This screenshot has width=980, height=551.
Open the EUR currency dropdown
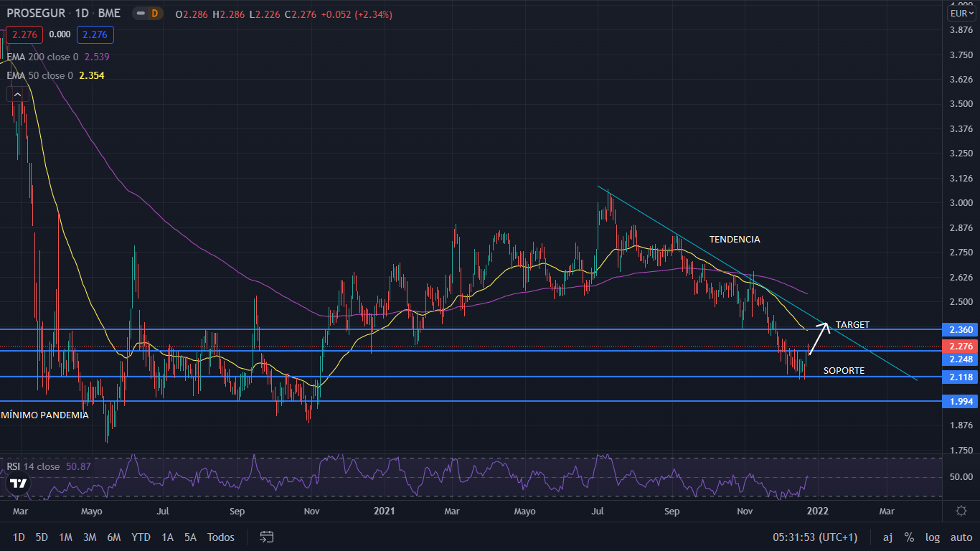click(960, 14)
